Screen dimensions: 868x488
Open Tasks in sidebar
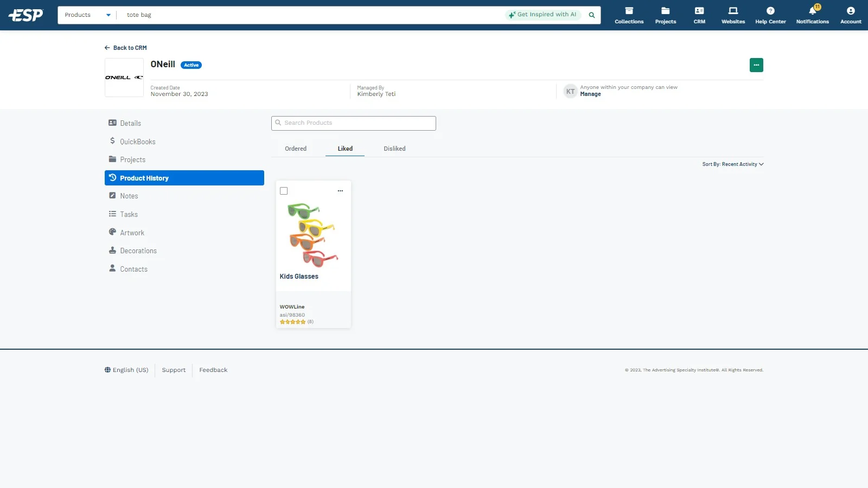tap(184, 214)
